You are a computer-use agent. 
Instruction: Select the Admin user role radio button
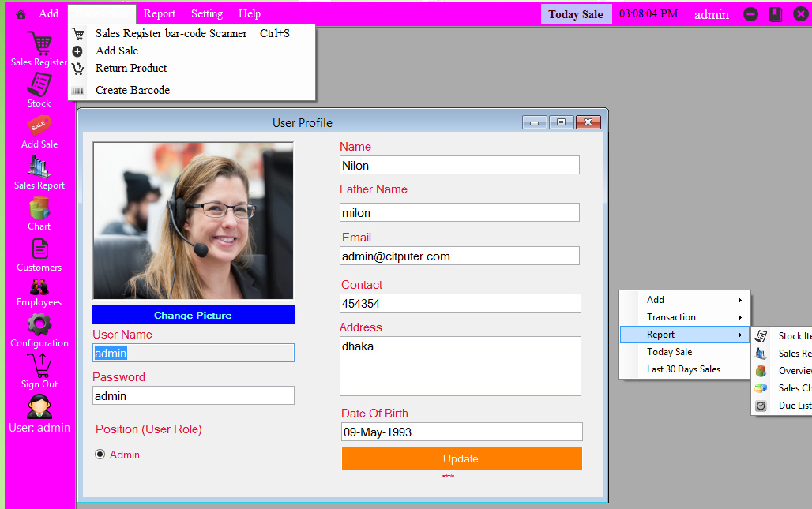tap(100, 455)
